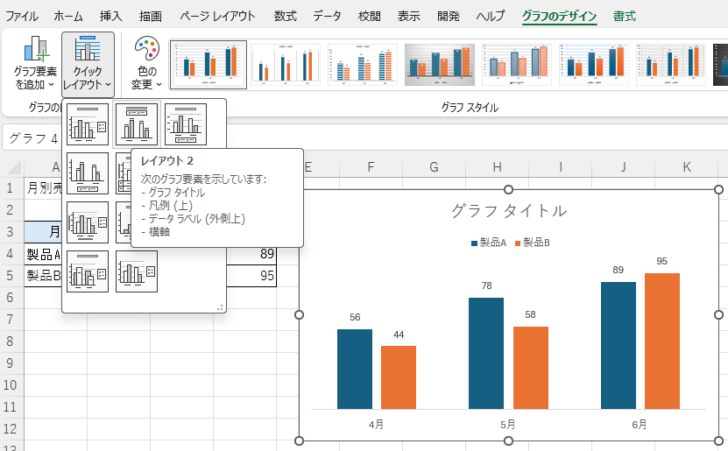Screen dimensions: 728x451
Task: Select Layout 7 in third gallery row
Action: pos(87,222)
